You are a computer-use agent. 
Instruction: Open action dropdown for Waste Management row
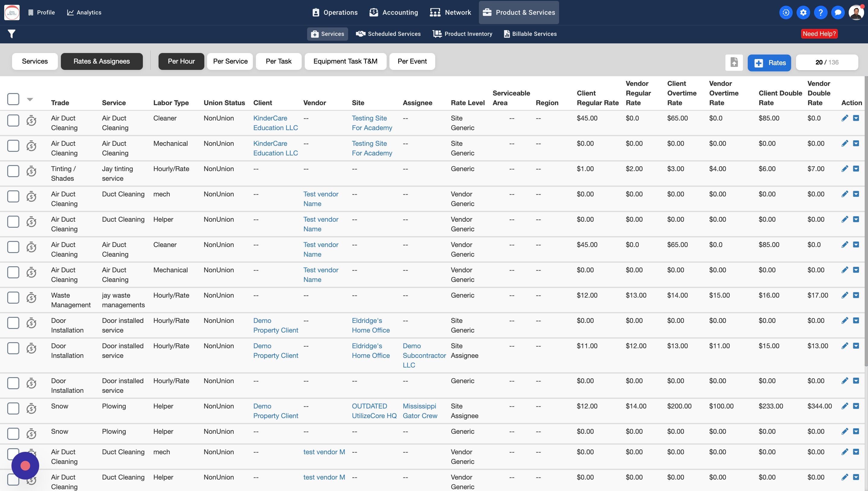coord(856,295)
